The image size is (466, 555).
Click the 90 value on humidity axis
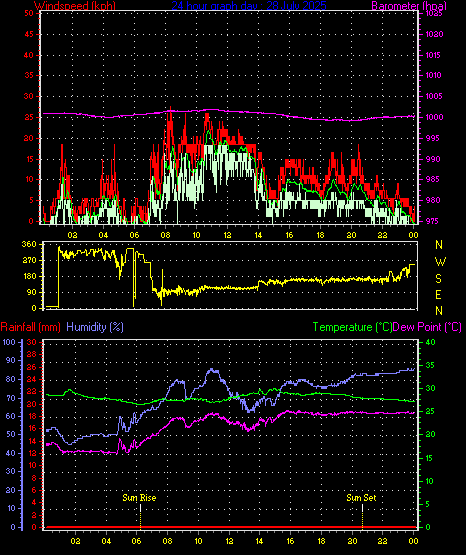pyautogui.click(x=11, y=360)
